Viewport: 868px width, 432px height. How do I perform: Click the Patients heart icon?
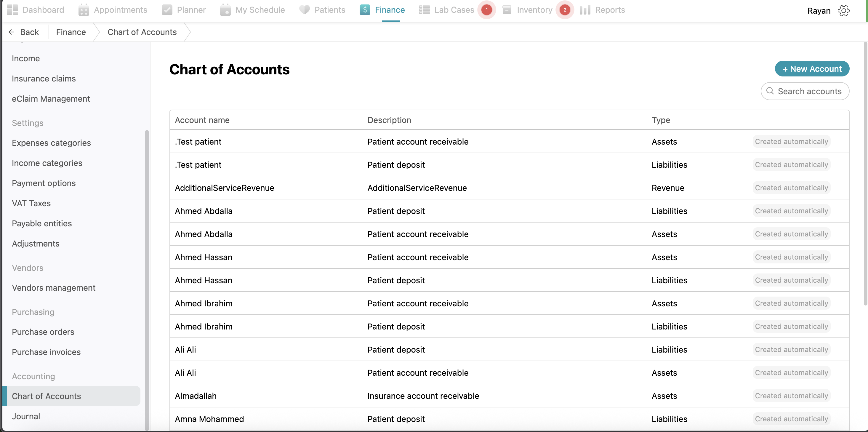(304, 10)
